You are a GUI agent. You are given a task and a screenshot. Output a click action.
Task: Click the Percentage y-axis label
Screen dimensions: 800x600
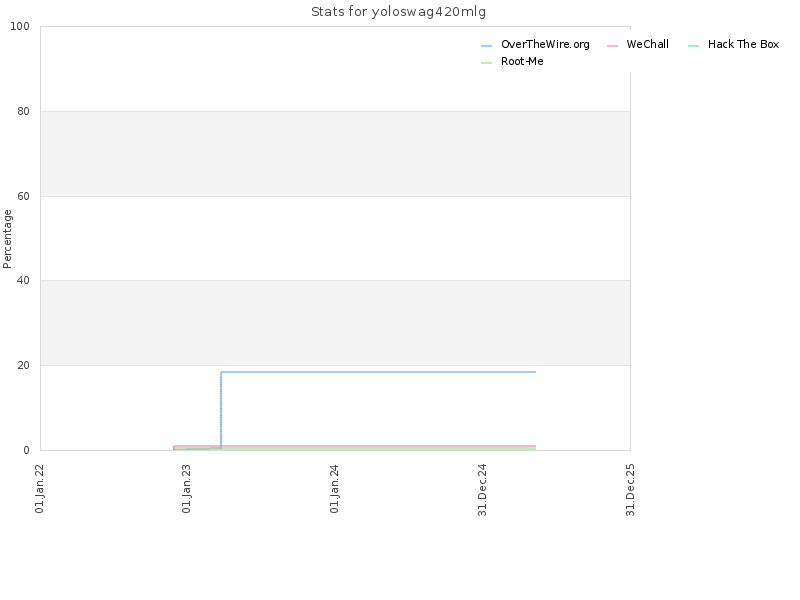[x=7, y=239]
